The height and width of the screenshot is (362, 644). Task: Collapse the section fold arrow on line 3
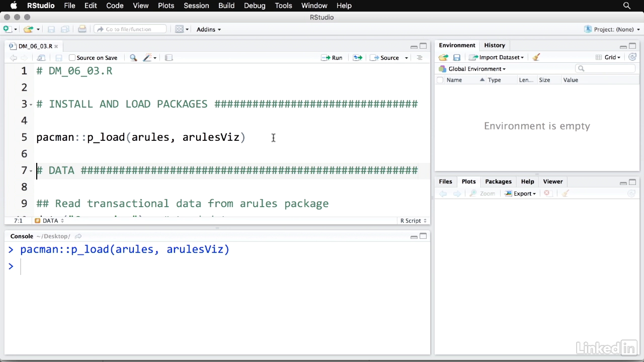tap(31, 105)
